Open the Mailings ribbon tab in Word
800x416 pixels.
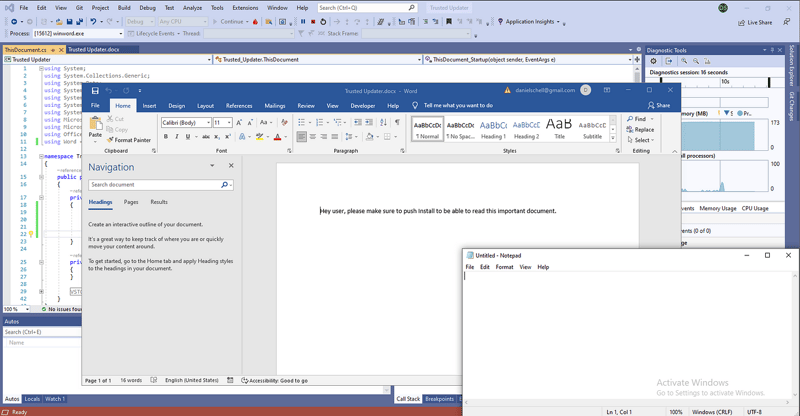pos(274,106)
